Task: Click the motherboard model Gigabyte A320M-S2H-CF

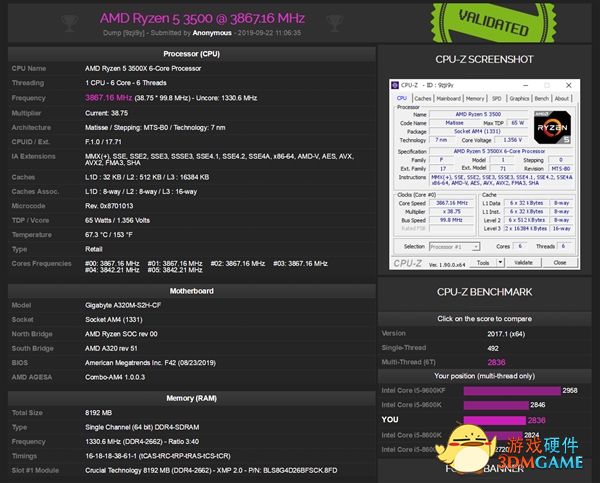Action: (x=123, y=305)
